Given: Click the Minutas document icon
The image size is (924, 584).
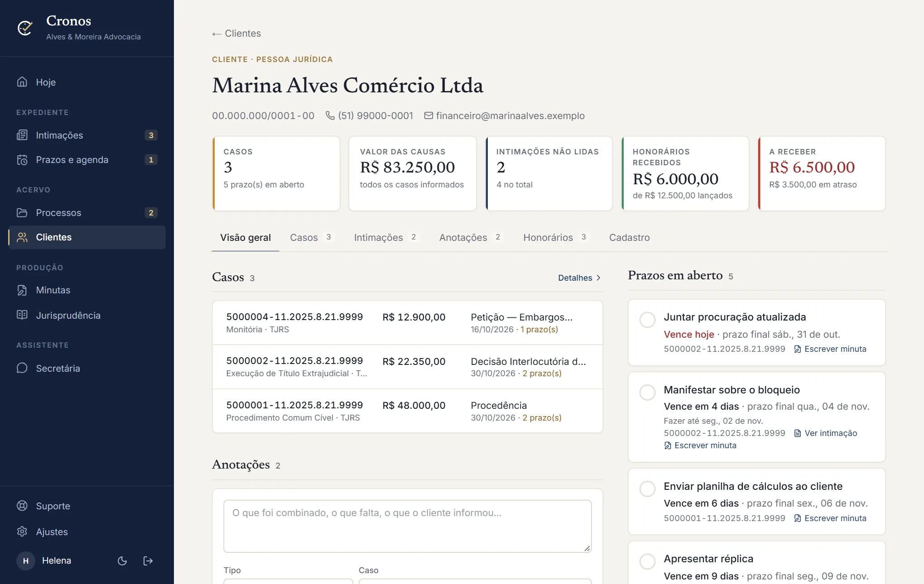Looking at the screenshot, I should 22,290.
